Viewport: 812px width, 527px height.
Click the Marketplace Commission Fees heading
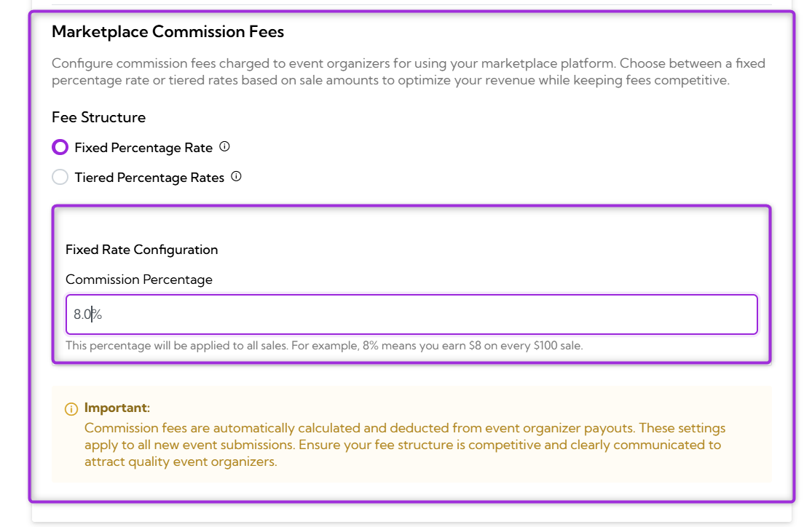point(169,32)
